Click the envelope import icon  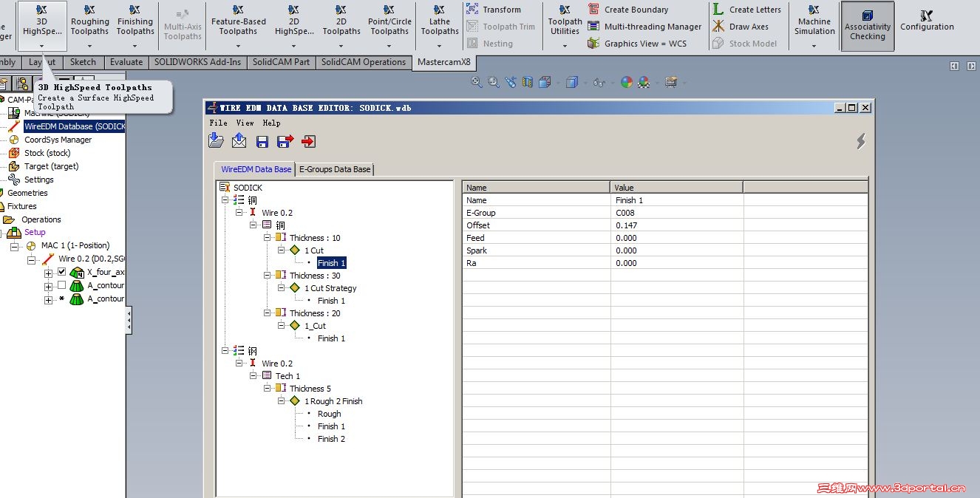tap(239, 140)
